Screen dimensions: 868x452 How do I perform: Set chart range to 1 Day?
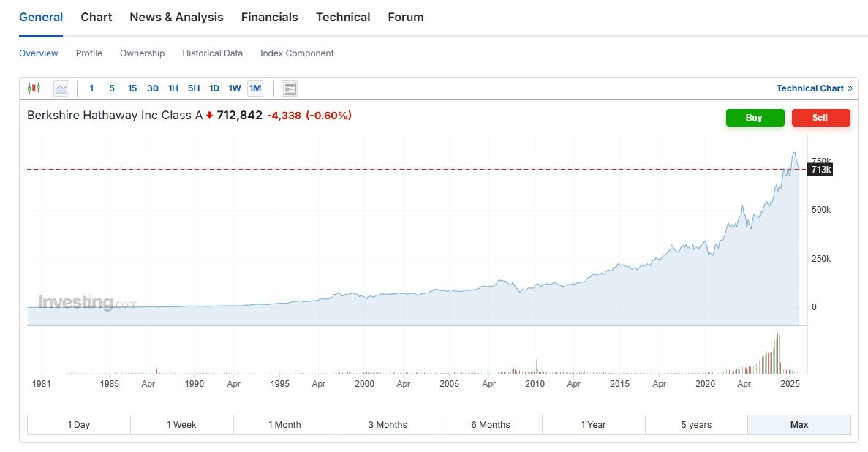point(78,425)
